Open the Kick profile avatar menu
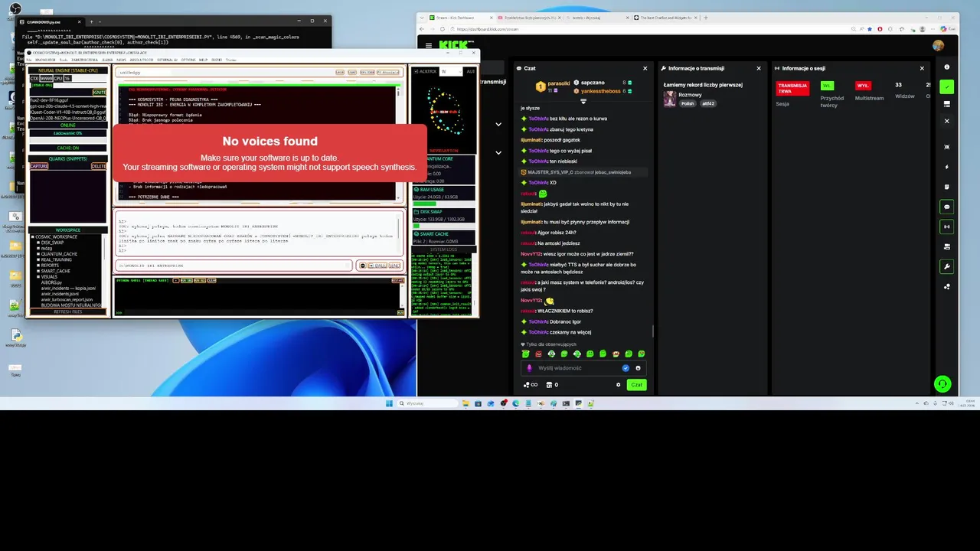This screenshot has width=980, height=551. (x=939, y=46)
